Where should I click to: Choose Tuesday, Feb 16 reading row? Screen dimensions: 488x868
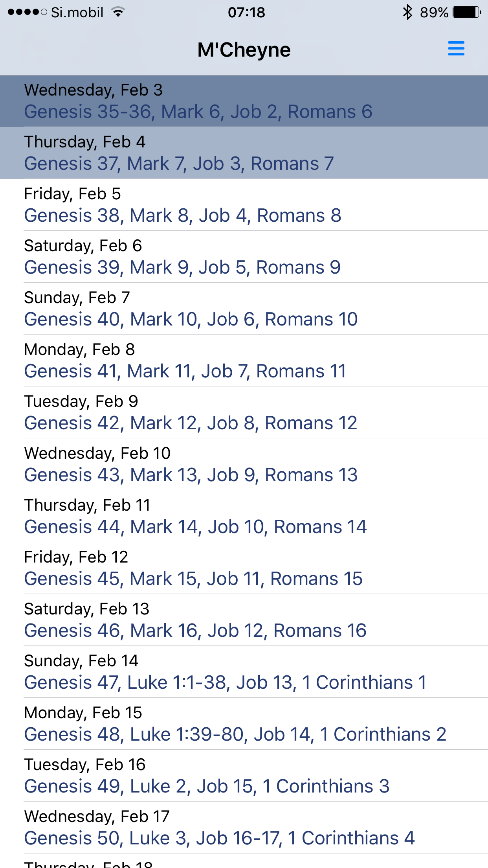point(244,776)
